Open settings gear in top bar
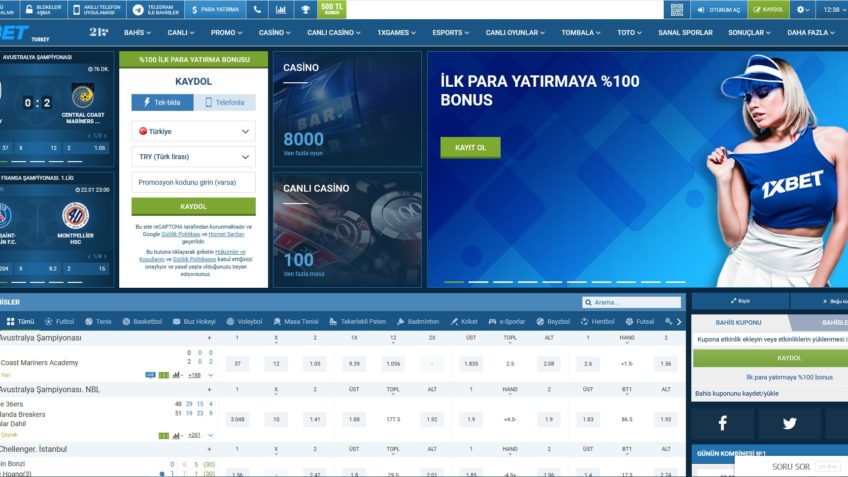848x477 pixels. coord(803,9)
